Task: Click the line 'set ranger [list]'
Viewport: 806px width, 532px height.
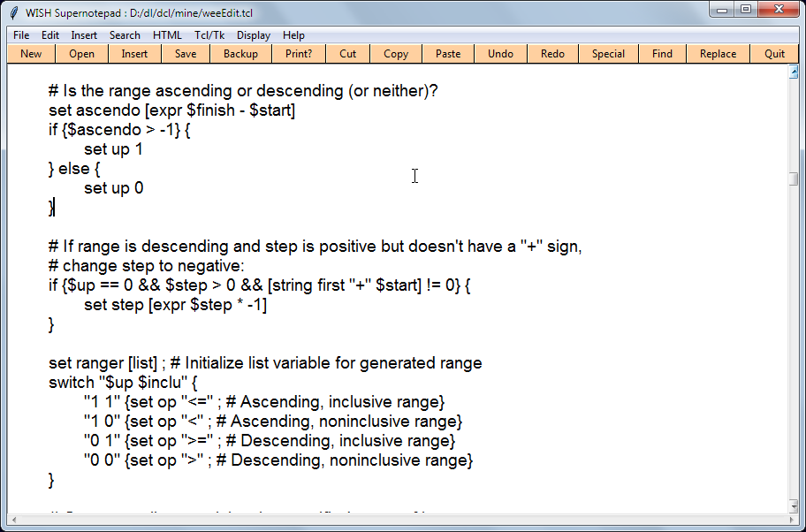Action: (265, 363)
